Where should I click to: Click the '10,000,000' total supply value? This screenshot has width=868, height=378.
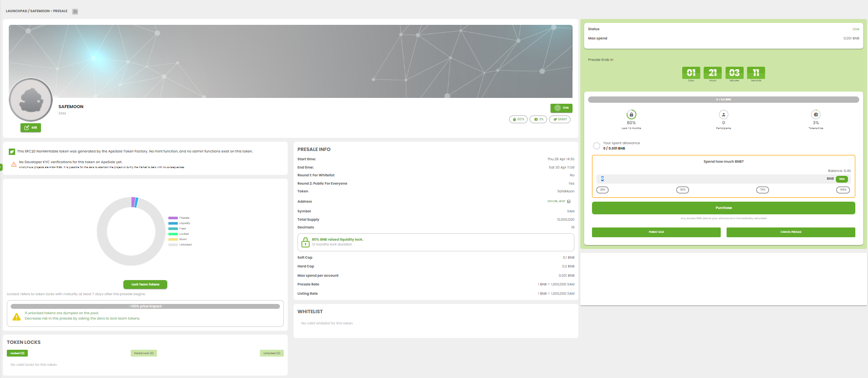pyautogui.click(x=566, y=220)
